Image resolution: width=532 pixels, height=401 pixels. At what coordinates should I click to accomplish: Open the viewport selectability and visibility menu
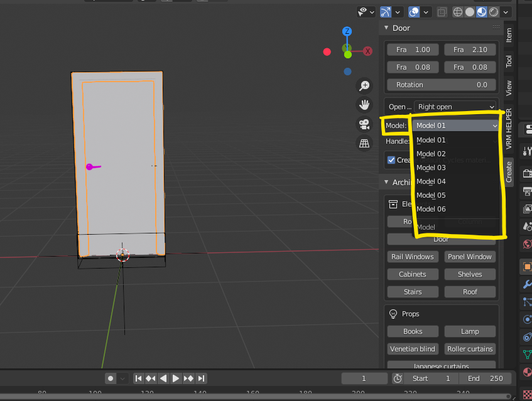click(x=366, y=12)
